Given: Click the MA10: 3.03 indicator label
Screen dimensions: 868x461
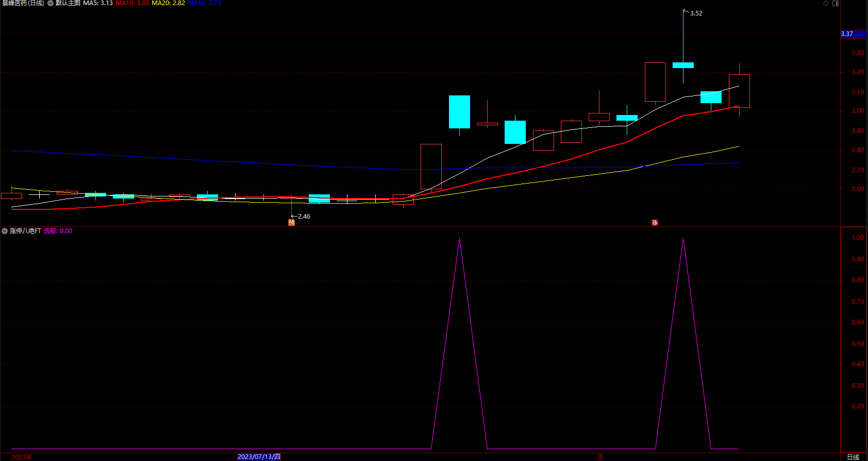Looking at the screenshot, I should (x=132, y=3).
